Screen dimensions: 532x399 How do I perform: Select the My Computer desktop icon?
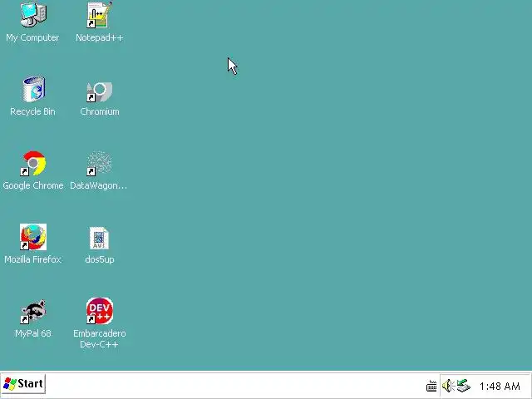click(x=33, y=15)
